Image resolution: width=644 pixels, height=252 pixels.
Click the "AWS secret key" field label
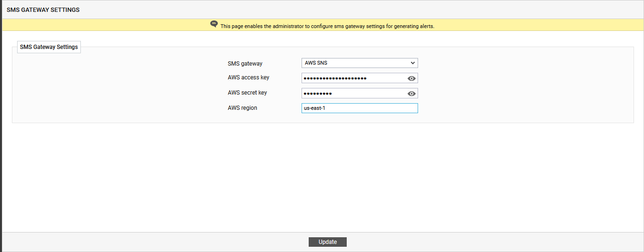[247, 93]
